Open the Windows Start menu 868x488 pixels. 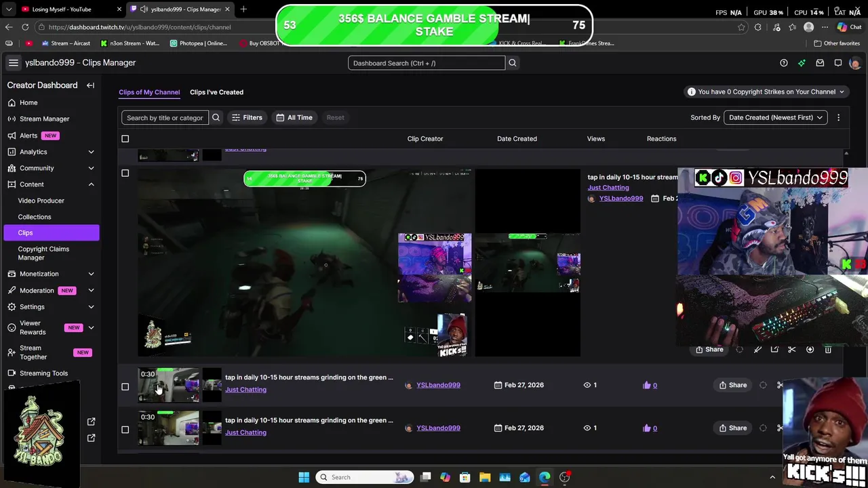[304, 477]
